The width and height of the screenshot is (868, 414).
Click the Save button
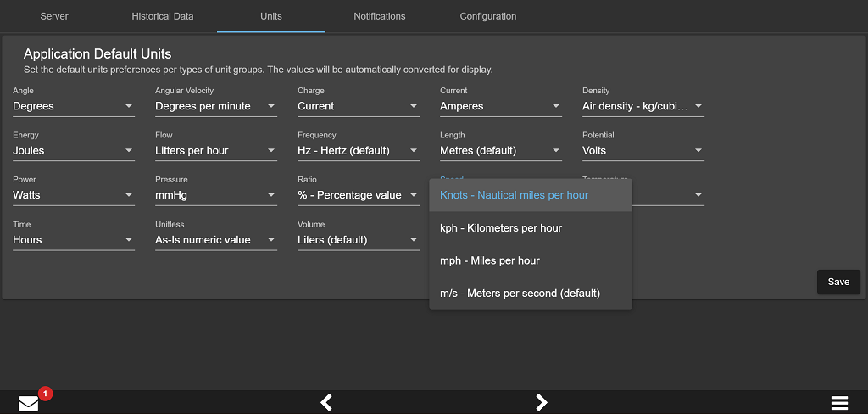tap(838, 282)
